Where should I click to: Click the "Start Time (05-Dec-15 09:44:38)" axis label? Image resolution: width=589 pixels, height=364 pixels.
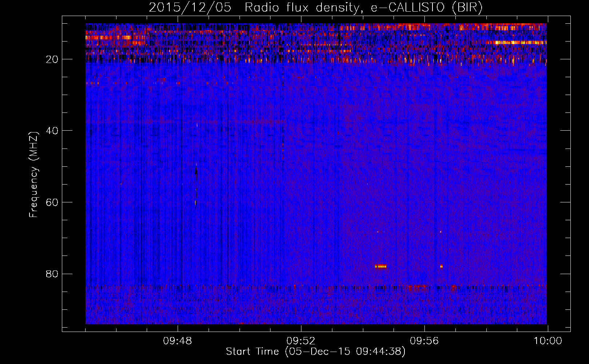(x=316, y=352)
